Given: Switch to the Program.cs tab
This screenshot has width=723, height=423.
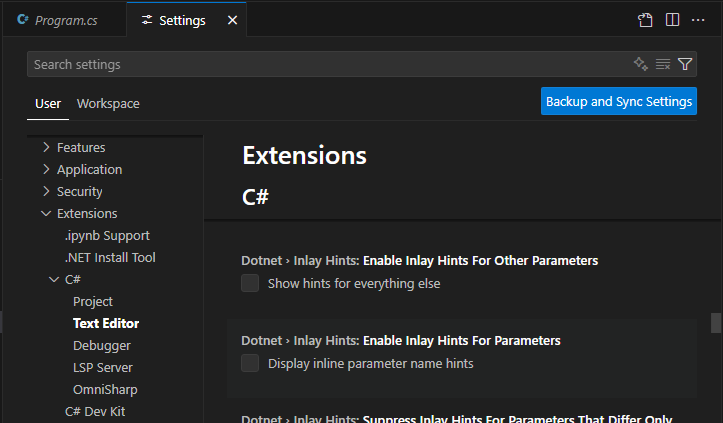Looking at the screenshot, I should pos(65,20).
